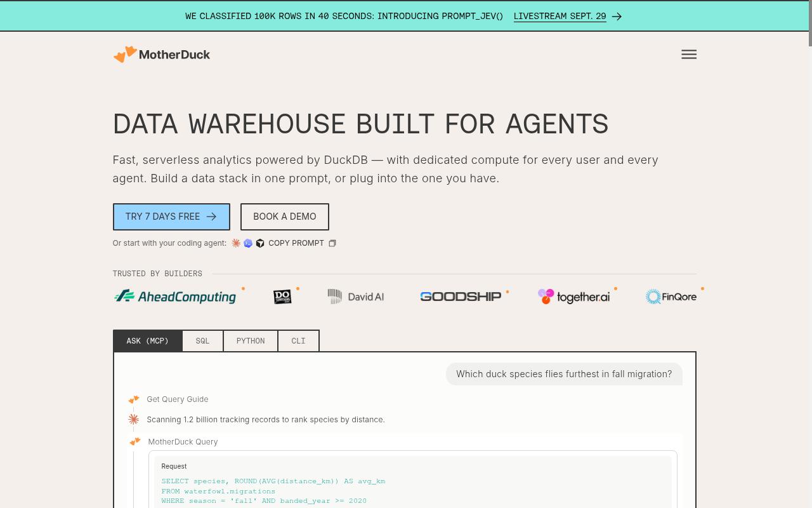Click the blue round coding agent icon
This screenshot has height=508, width=812.
coord(248,243)
